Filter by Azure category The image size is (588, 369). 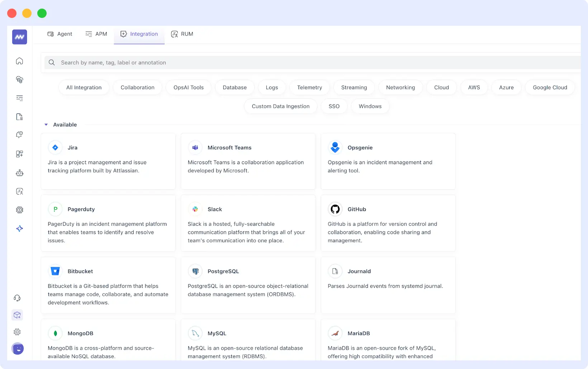tap(507, 87)
